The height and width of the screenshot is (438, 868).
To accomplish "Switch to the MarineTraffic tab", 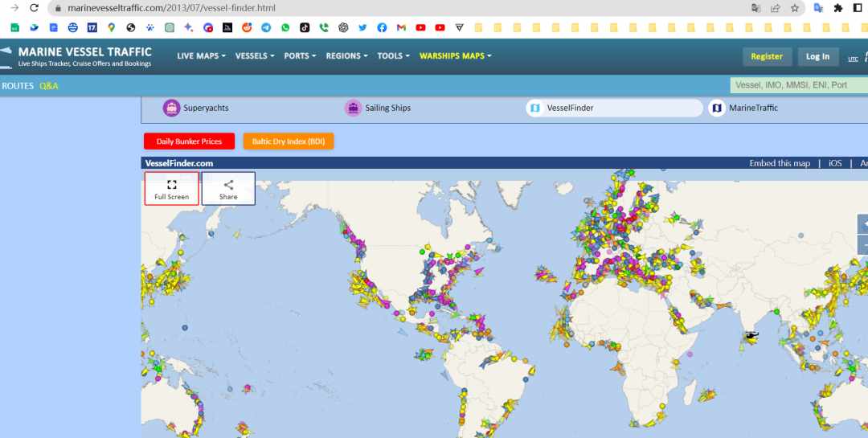I will tap(743, 108).
